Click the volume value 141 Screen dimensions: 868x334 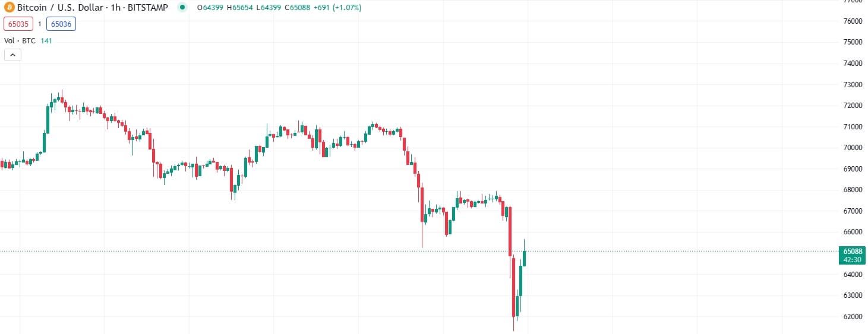pos(46,41)
